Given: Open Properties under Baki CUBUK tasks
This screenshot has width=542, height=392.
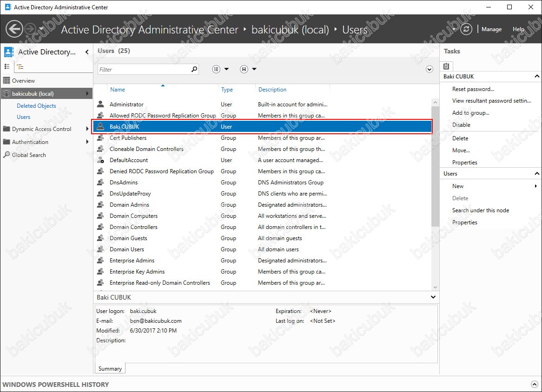Looking at the screenshot, I should 464,162.
